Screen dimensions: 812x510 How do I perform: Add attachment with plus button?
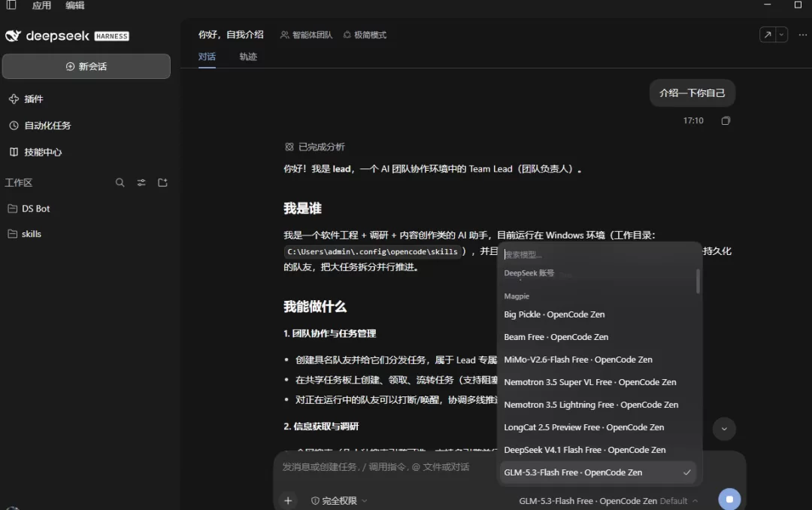(288, 501)
